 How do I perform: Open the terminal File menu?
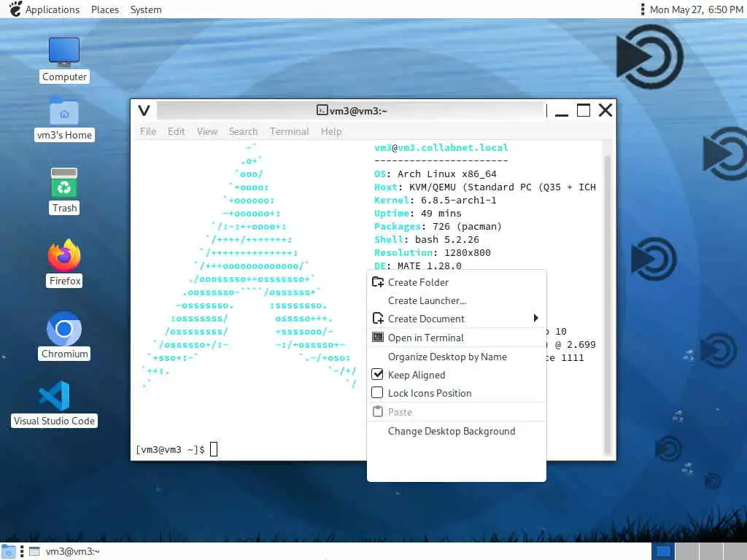148,131
